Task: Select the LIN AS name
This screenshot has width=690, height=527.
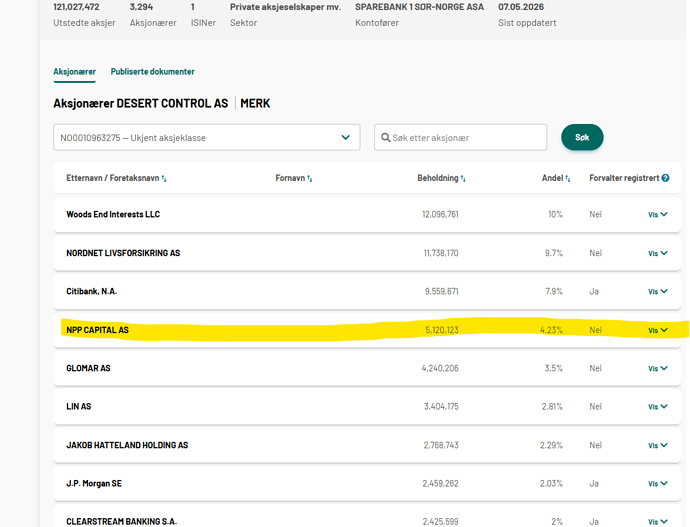Action: coord(79,407)
